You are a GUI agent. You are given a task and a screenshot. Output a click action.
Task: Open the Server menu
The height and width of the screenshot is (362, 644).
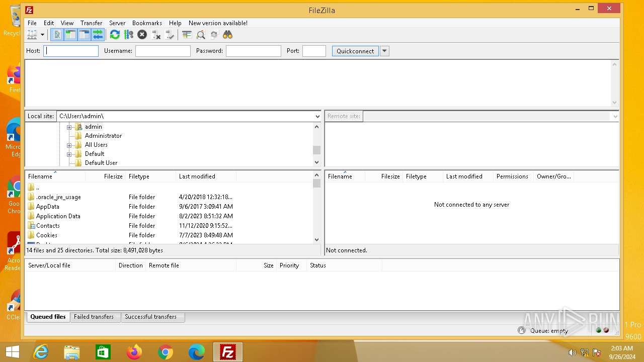(x=117, y=23)
